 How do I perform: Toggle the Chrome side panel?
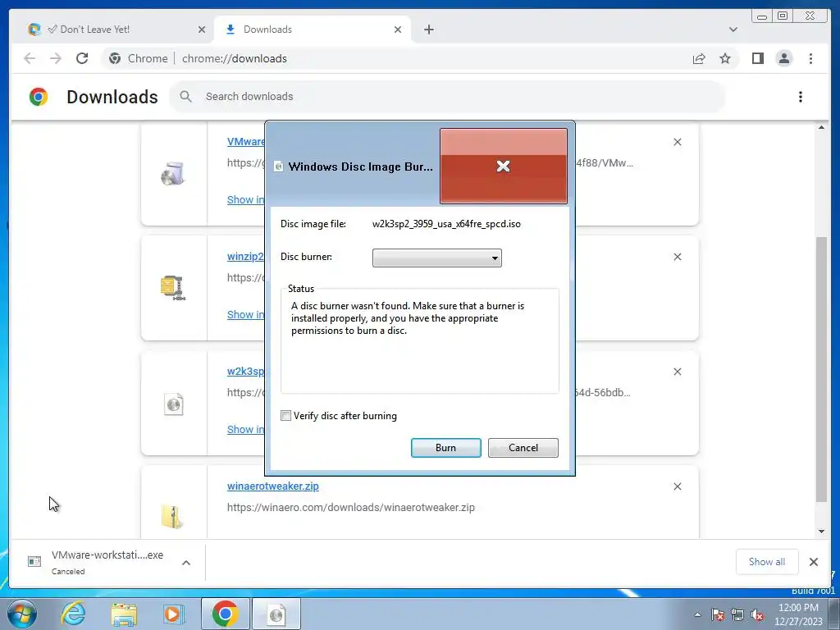(757, 58)
